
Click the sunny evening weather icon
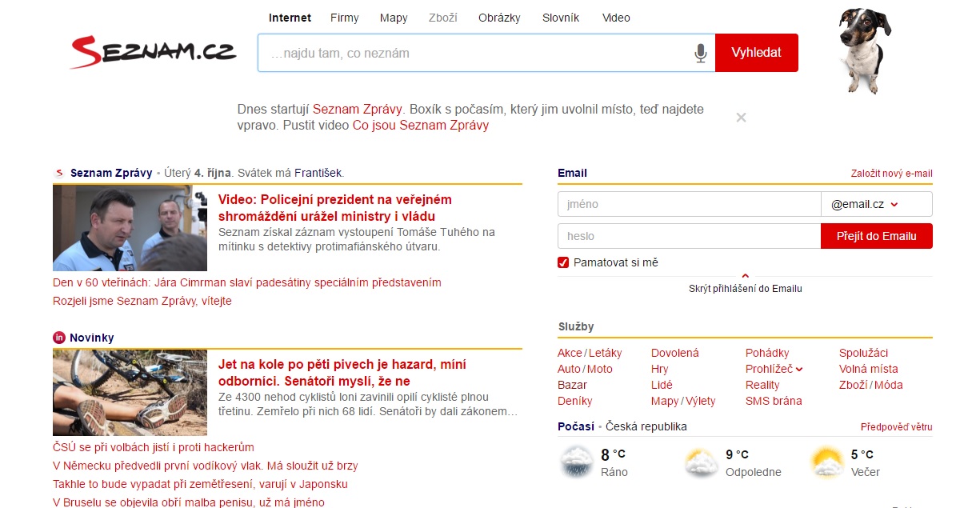click(826, 462)
